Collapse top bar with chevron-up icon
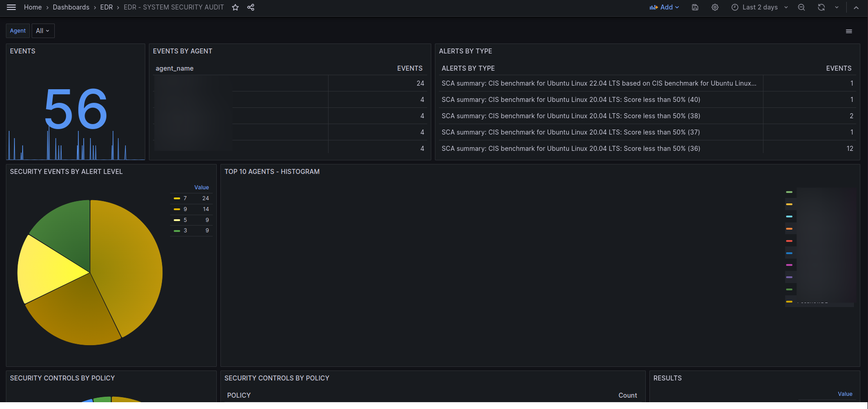Image resolution: width=868 pixels, height=409 pixels. click(856, 7)
